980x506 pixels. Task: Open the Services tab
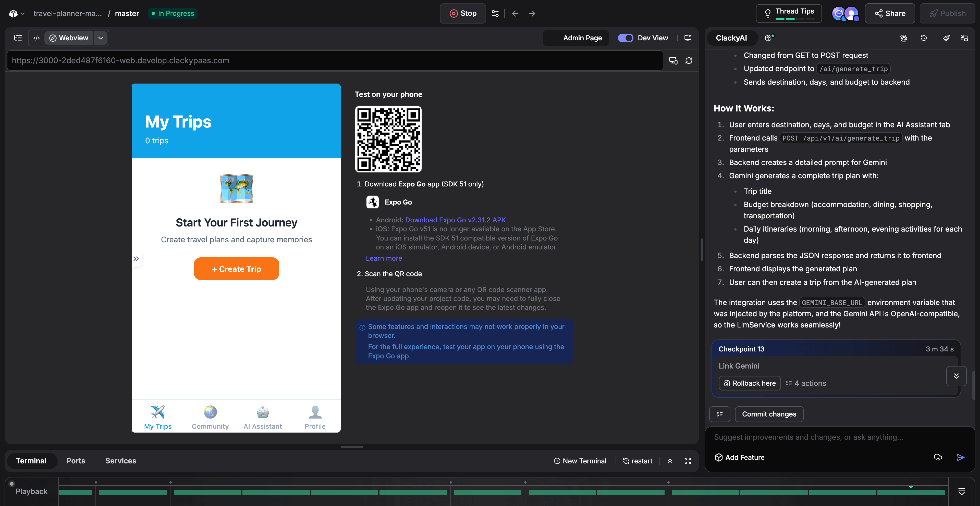121,460
